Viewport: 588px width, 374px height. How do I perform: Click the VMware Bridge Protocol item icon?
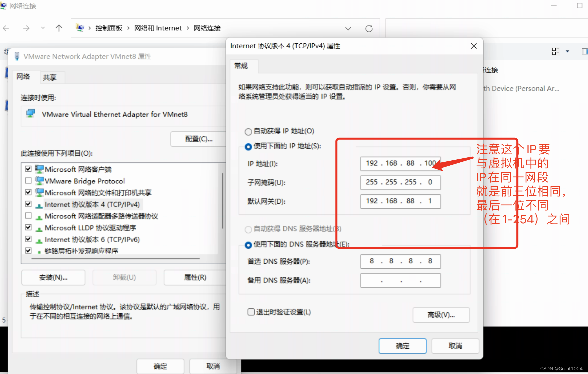39,181
